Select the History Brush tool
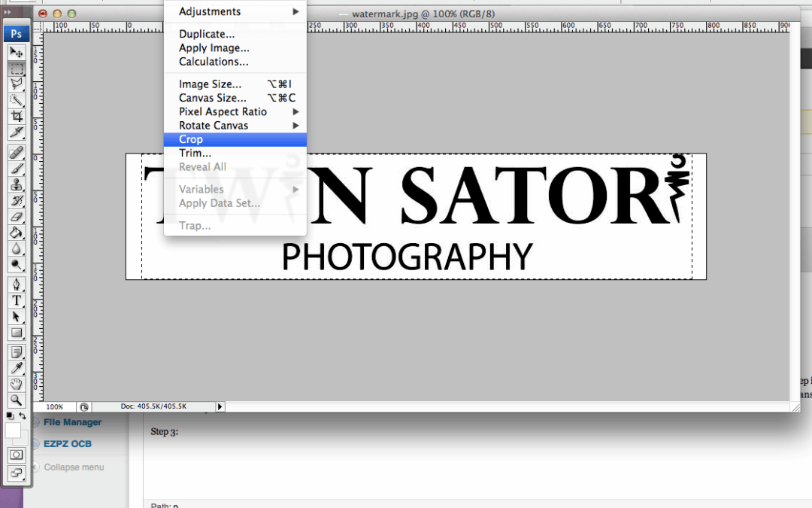 17,201
